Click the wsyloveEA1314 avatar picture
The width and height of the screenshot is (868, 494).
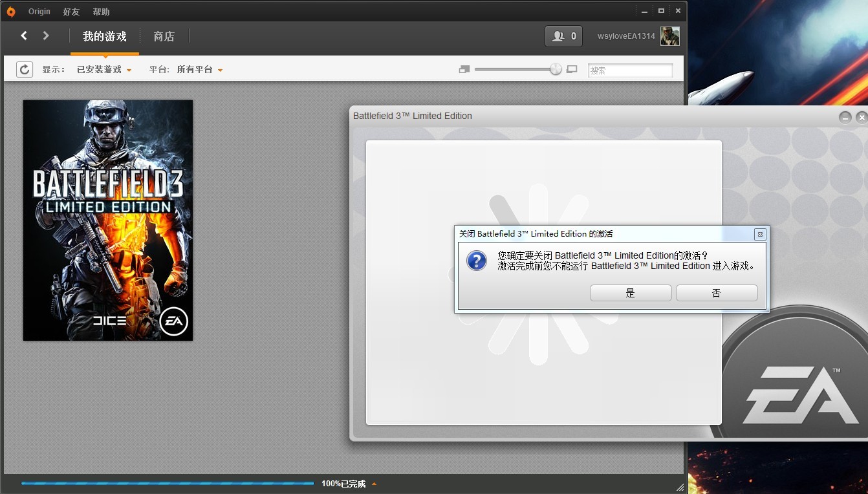coord(669,36)
